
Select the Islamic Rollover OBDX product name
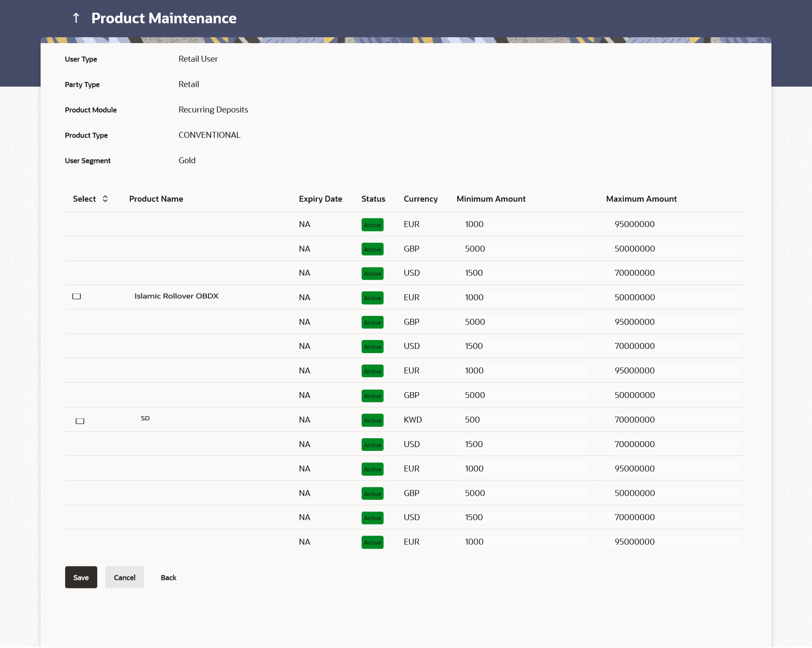point(176,296)
